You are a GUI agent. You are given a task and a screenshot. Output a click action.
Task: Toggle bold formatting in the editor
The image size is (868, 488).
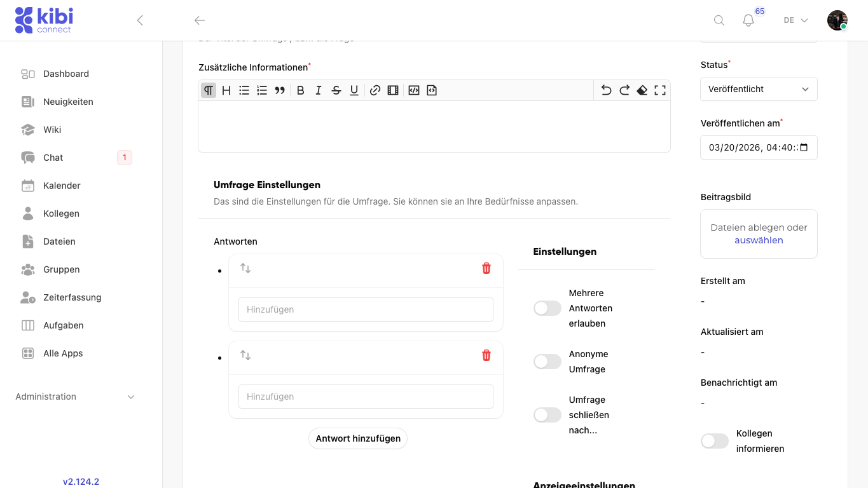click(x=300, y=90)
